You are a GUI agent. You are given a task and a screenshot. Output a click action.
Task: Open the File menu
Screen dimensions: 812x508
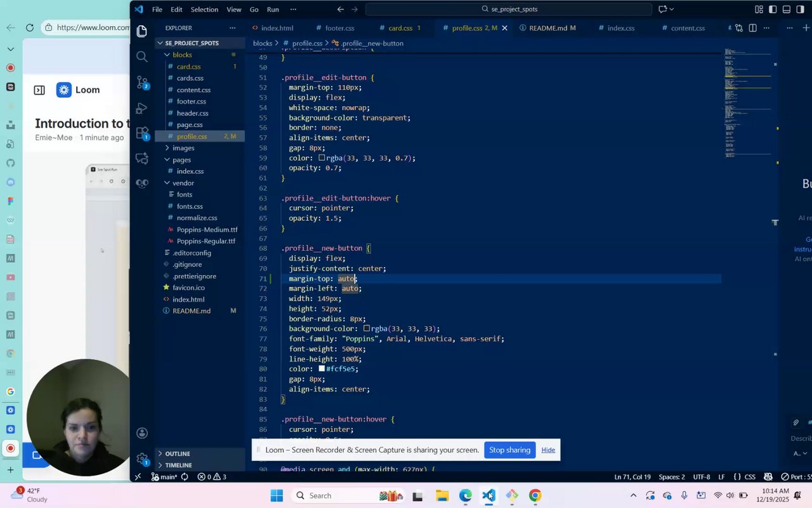[x=157, y=10]
